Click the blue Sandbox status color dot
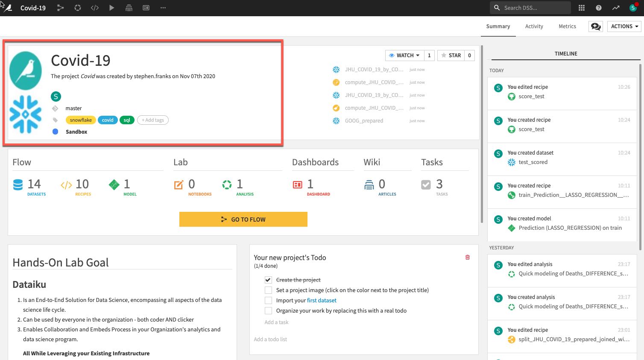 [55, 132]
